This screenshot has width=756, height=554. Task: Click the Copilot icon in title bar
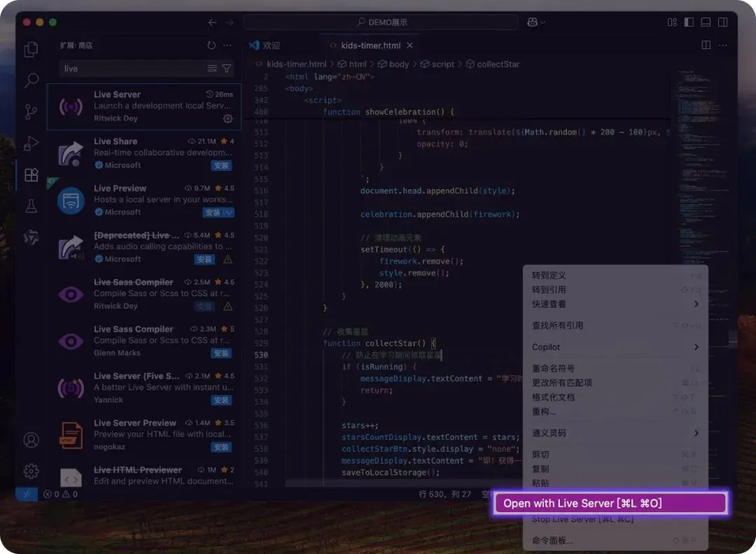[532, 22]
